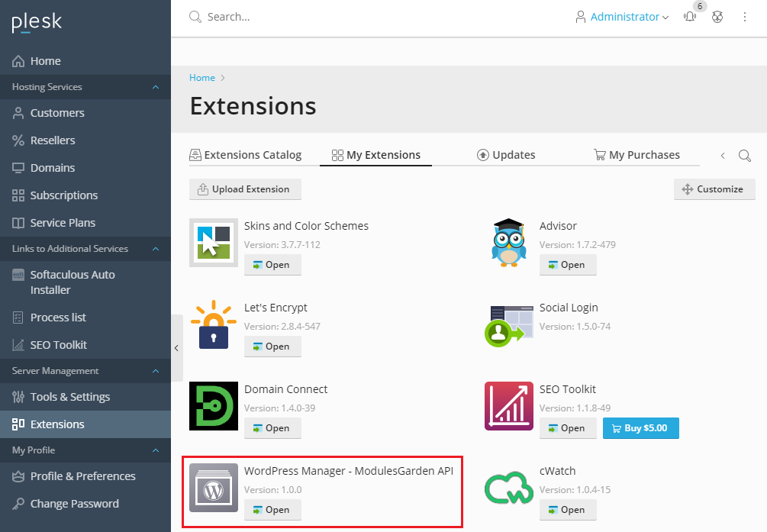
Task: Collapse the Server Management section
Action: [x=156, y=371]
